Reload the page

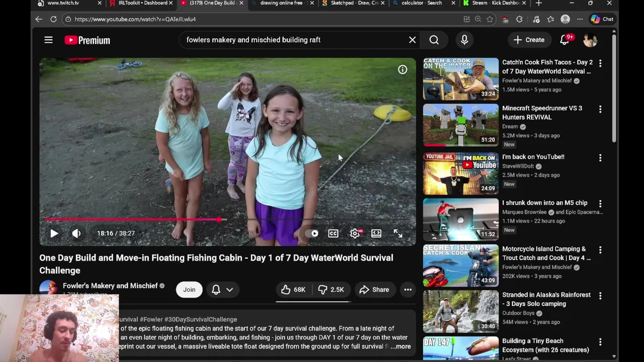click(53, 19)
